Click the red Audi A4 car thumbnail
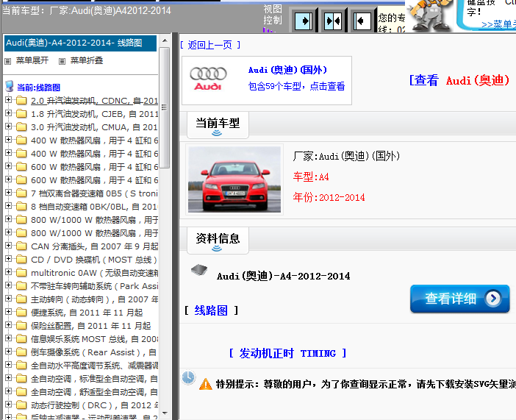 click(x=234, y=179)
